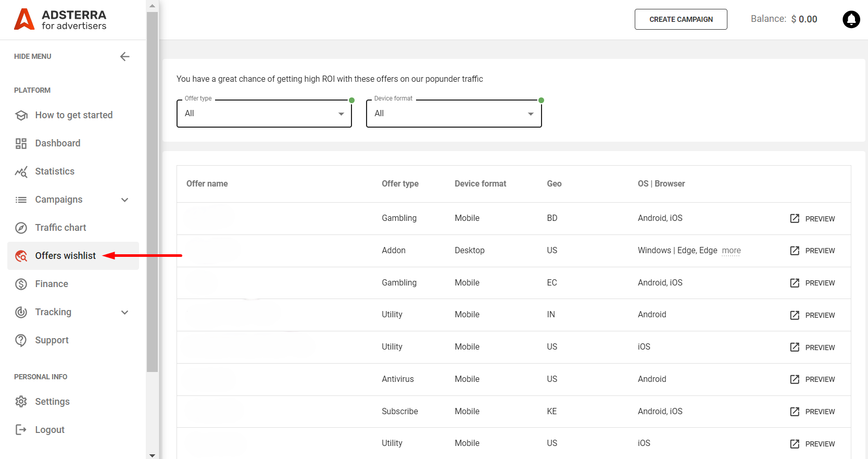The height and width of the screenshot is (459, 868).
Task: Expand the Campaigns submenu chevron
Action: 124,200
